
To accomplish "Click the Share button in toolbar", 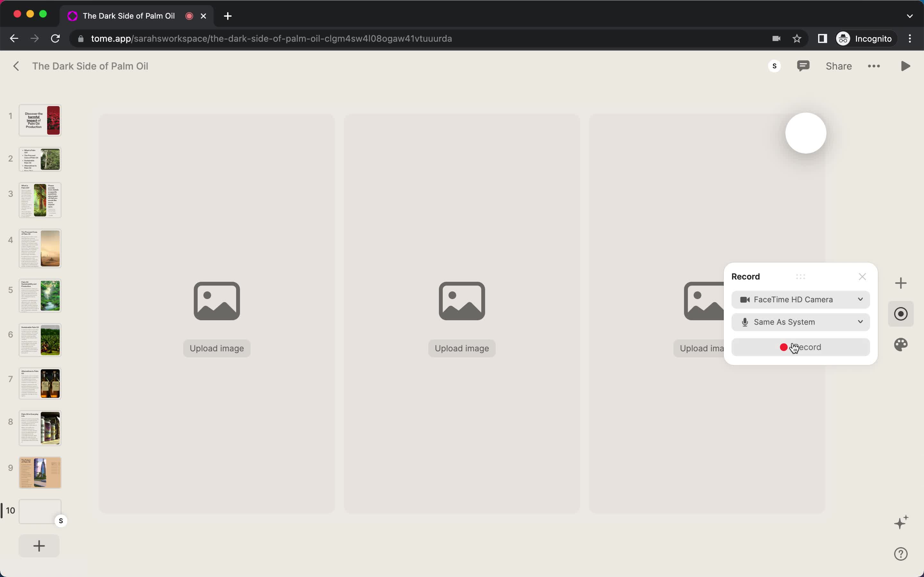I will click(x=839, y=66).
